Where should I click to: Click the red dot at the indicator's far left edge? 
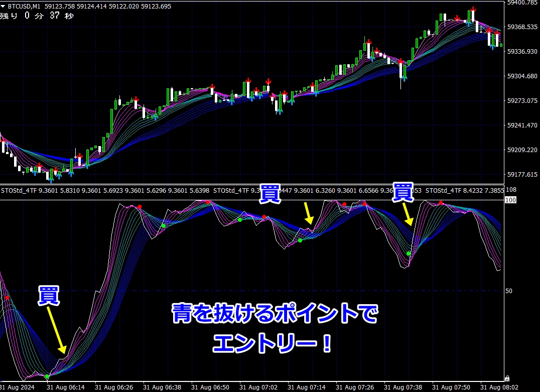[7, 298]
